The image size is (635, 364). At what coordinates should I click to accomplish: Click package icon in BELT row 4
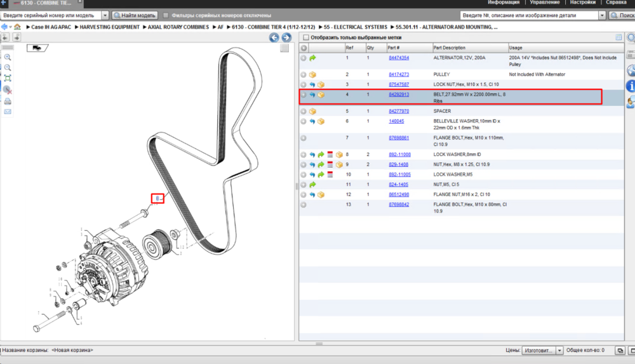321,94
